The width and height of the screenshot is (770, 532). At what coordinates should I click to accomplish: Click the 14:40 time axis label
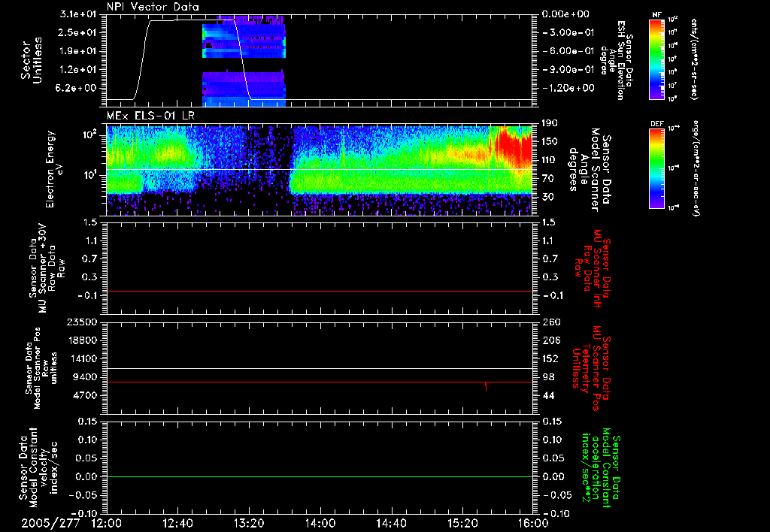[x=391, y=523]
